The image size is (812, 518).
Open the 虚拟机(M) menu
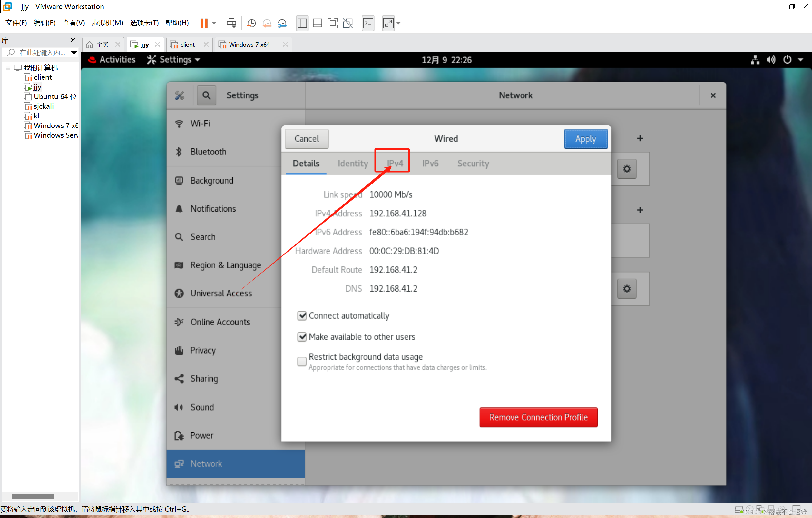[107, 23]
